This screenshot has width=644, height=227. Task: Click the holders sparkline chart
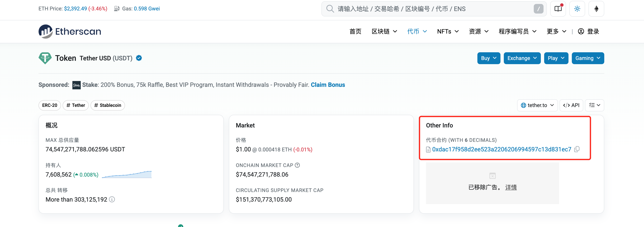tap(127, 175)
